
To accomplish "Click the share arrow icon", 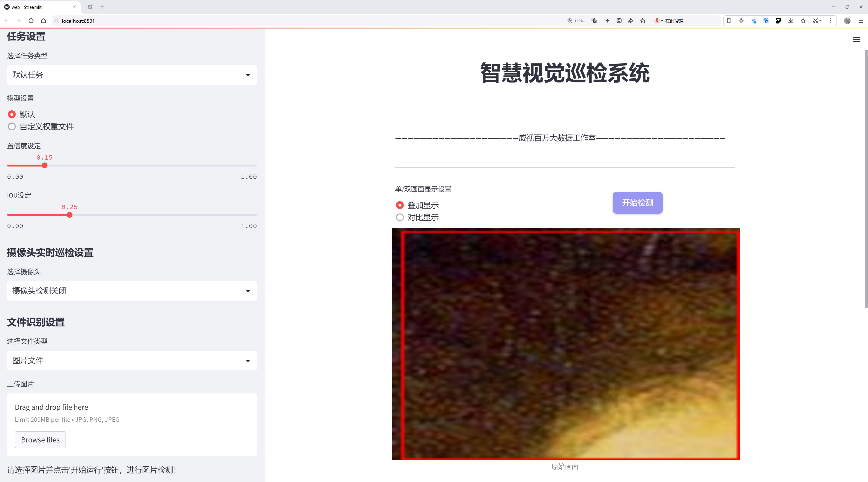I will (x=631, y=20).
